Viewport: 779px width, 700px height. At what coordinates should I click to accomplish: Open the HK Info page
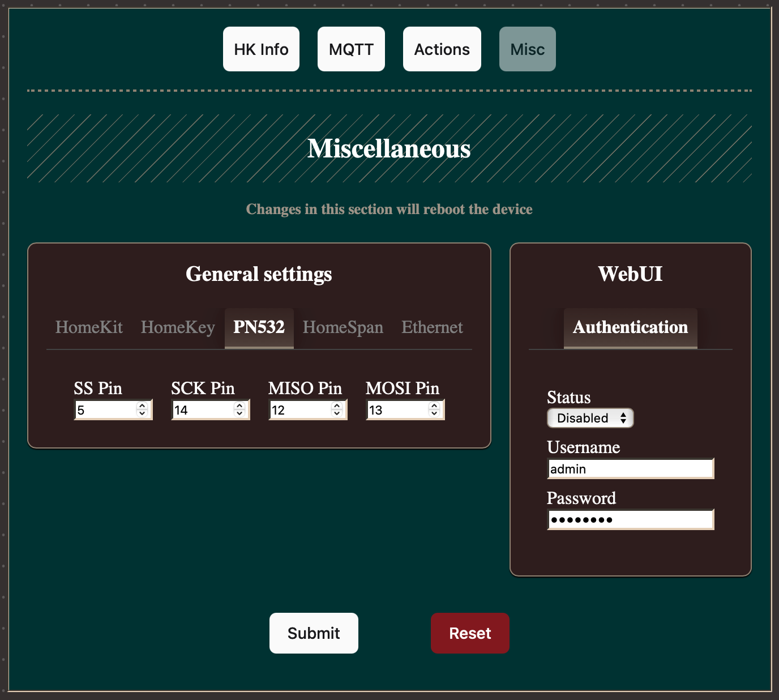(261, 49)
